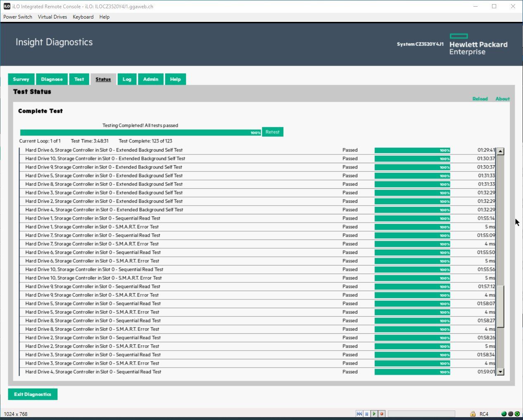Open the green Help tab
Viewport: 523px width, 420px height.
[x=176, y=79]
